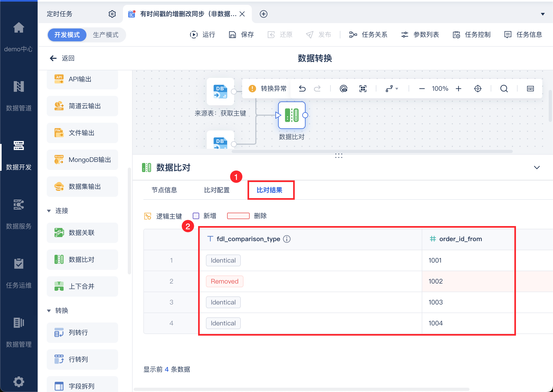The width and height of the screenshot is (553, 392).
Task: Click the 新增 legend box
Action: [196, 216]
